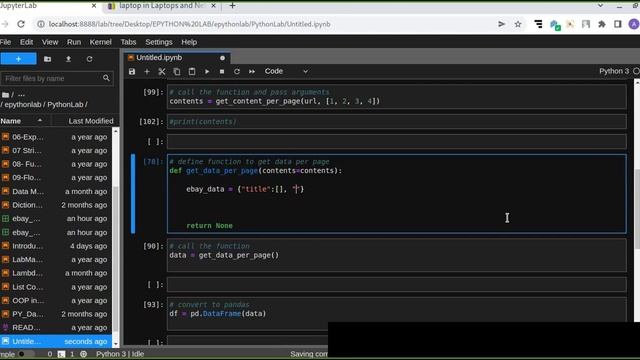Image resolution: width=640 pixels, height=360 pixels.
Task: Open the View menu
Action: click(50, 42)
